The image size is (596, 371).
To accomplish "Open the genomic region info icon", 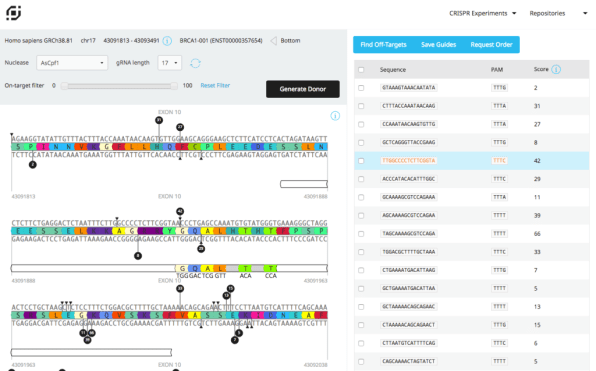I will click(167, 41).
